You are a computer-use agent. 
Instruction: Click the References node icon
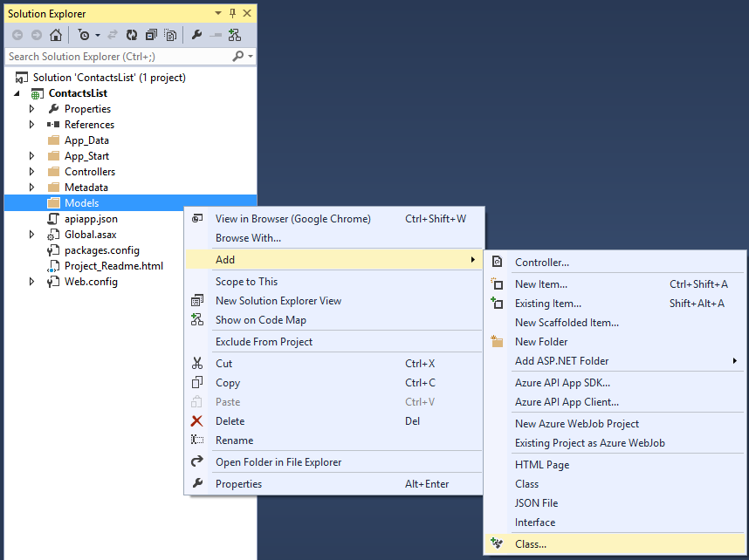tap(53, 125)
